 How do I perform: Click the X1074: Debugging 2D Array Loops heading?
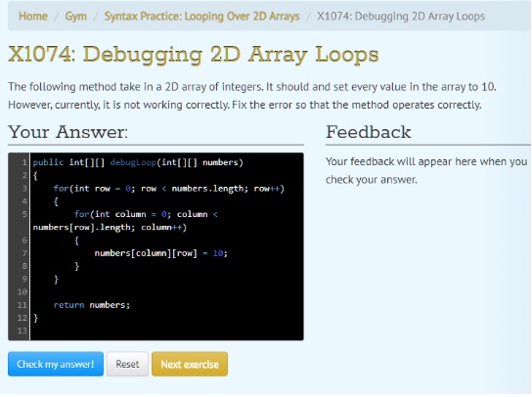(193, 55)
